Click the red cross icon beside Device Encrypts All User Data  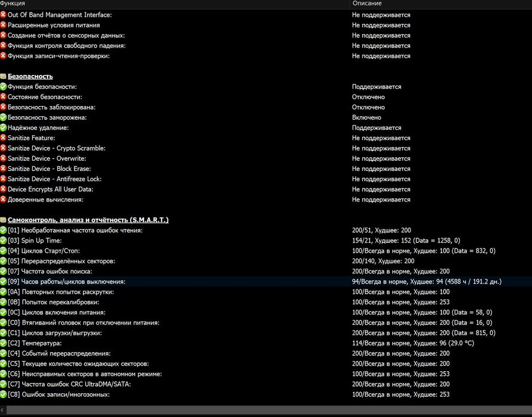click(4, 189)
